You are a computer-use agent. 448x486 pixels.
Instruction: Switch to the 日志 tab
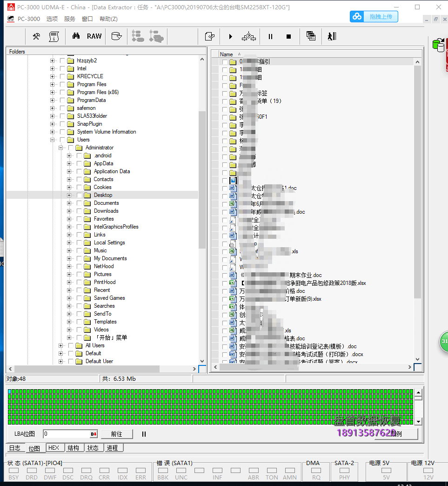[x=14, y=448]
